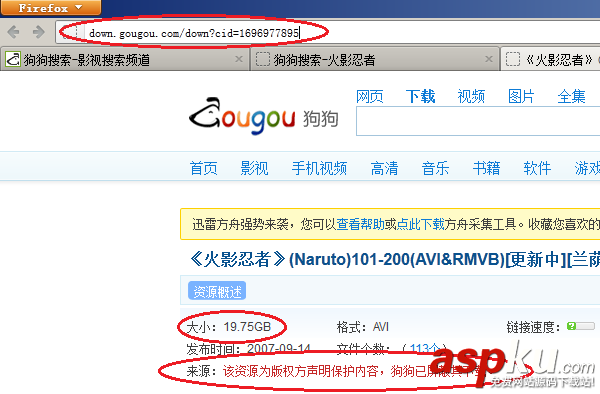The width and height of the screenshot is (600, 394).
Task: Select the 资源概述 tab
Action: pos(217,291)
